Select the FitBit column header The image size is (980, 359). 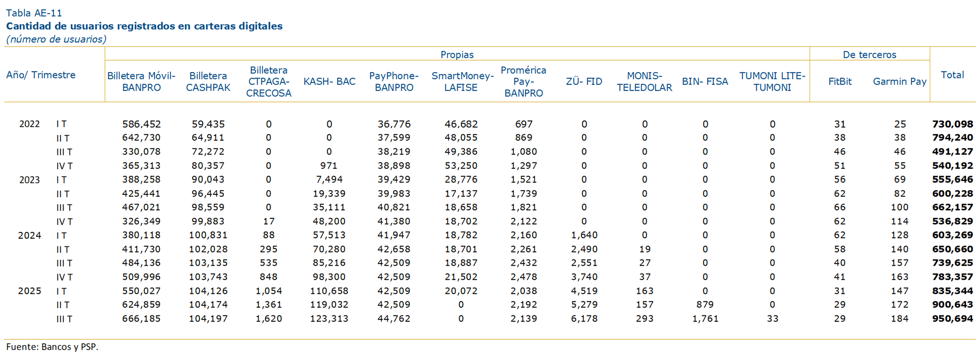[840, 82]
